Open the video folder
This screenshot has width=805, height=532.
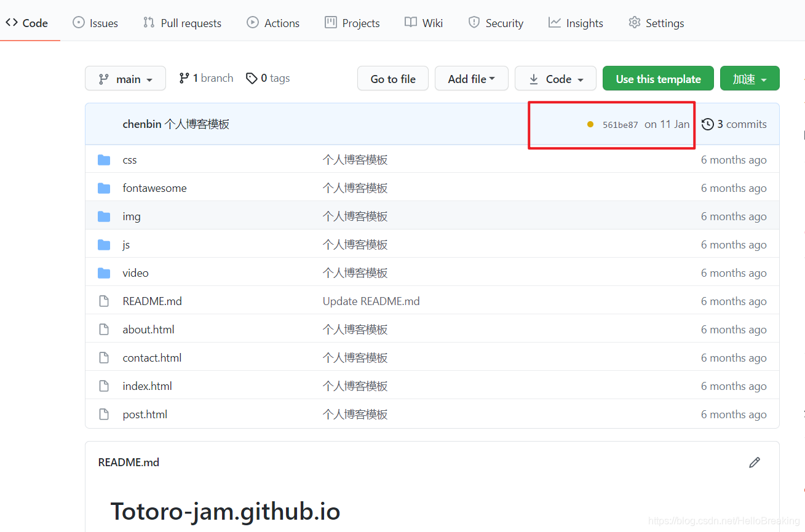pyautogui.click(x=135, y=273)
